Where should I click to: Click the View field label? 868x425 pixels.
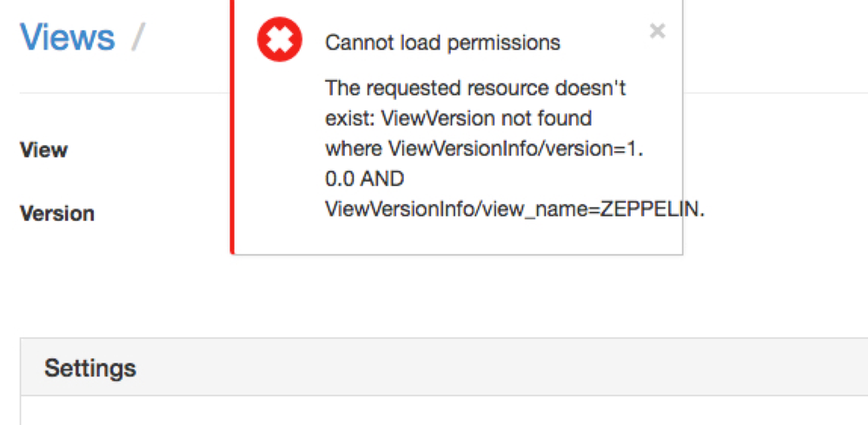[x=43, y=150]
